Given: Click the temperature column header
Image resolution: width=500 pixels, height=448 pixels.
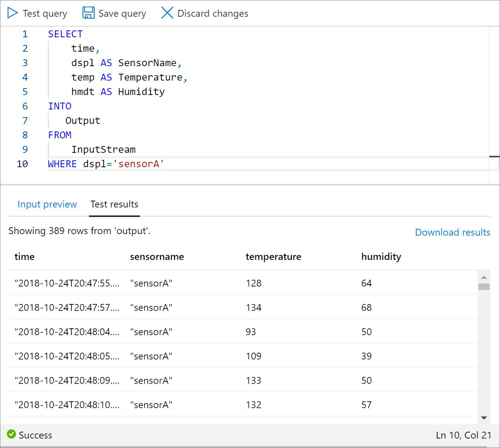Looking at the screenshot, I should 273,257.
